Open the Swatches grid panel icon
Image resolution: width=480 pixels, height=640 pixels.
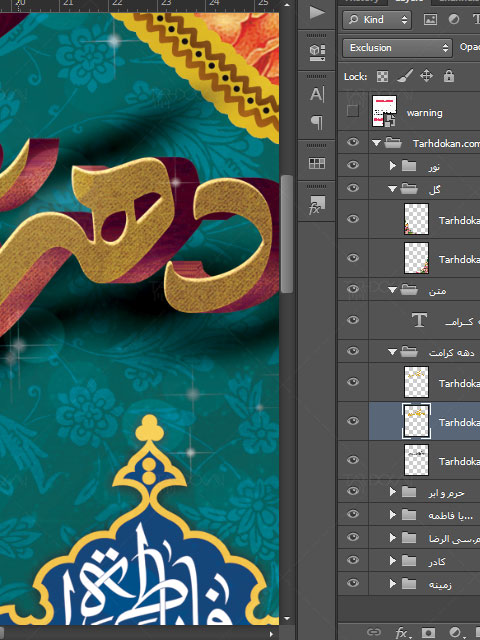[x=317, y=163]
